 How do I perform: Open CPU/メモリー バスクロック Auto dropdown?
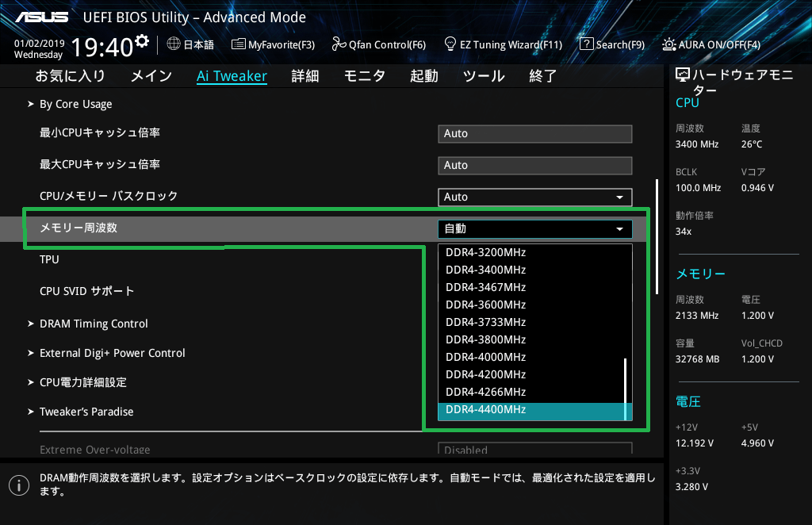(x=535, y=197)
